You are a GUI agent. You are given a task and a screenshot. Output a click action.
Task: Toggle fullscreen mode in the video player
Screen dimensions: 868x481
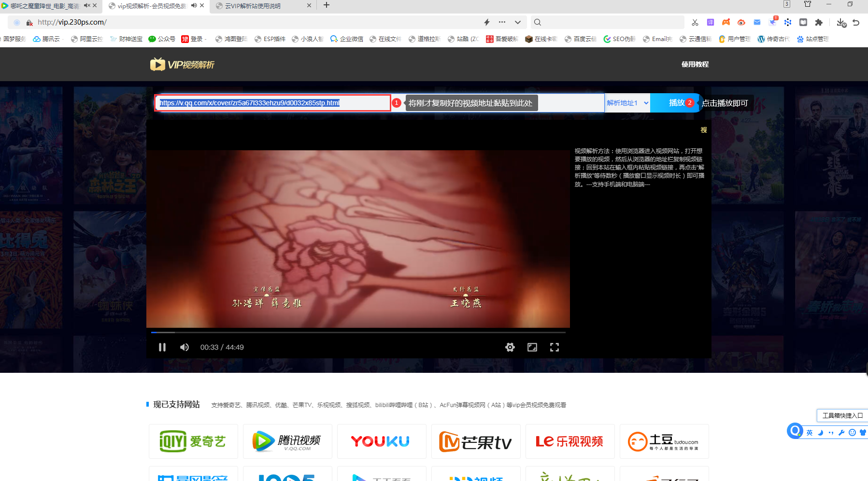pos(555,347)
